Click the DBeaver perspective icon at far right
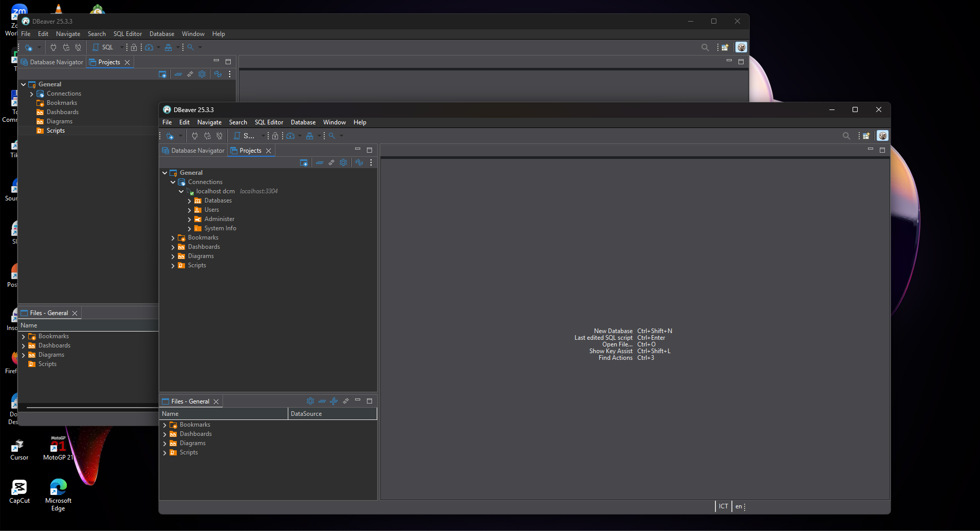Viewport: 980px width, 531px height. click(x=882, y=136)
